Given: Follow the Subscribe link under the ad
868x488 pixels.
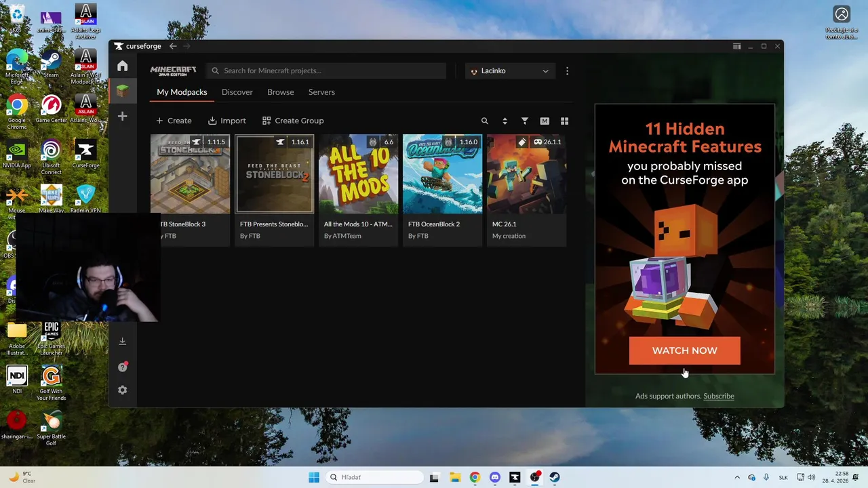Looking at the screenshot, I should coord(719,396).
